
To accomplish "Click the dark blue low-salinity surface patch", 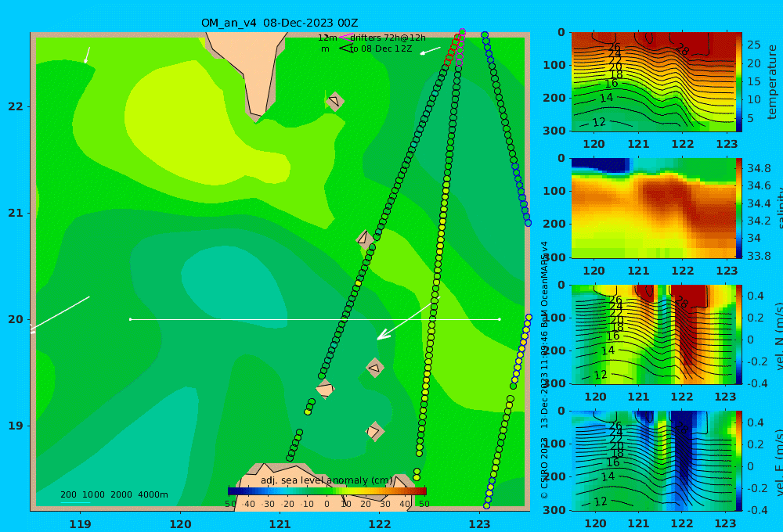I will [601, 165].
